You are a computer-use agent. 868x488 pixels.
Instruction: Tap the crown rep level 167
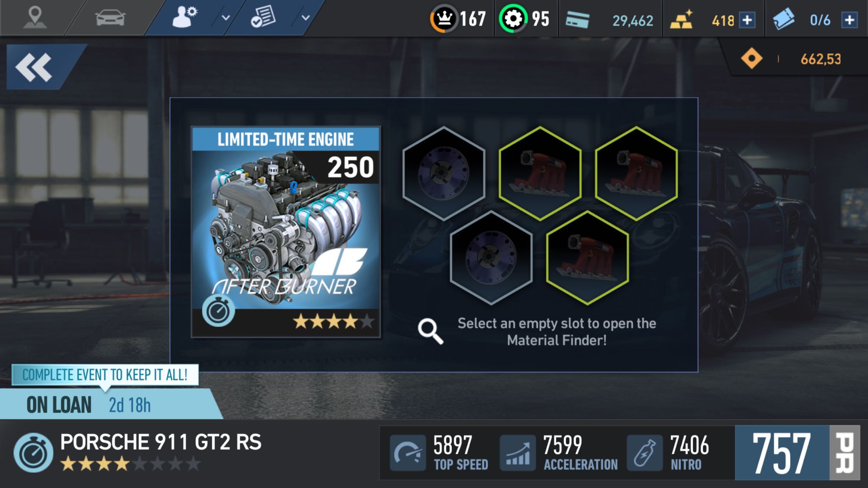pyautogui.click(x=458, y=19)
